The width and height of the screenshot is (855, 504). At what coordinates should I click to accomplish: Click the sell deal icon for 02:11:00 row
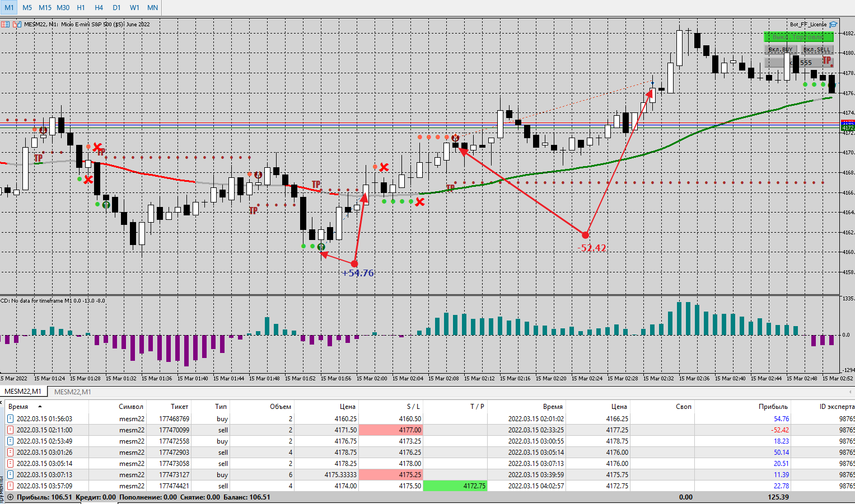10,430
